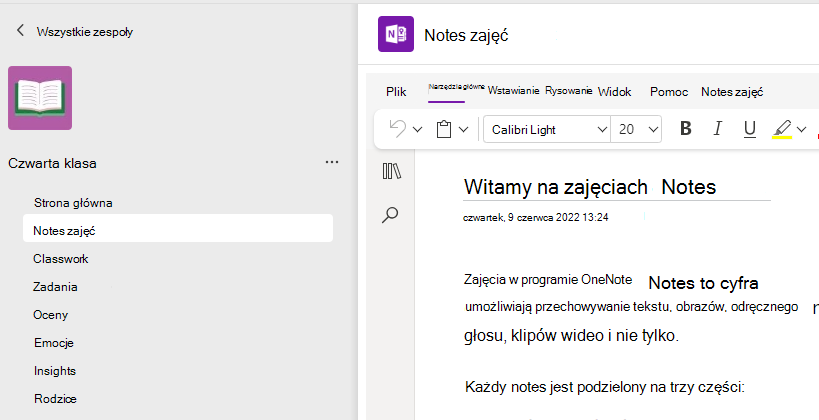819x420 pixels.
Task: Open the Zadania section
Action: (55, 287)
